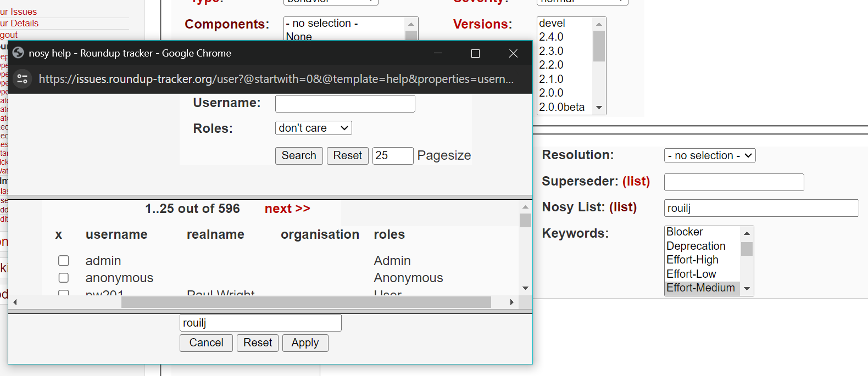Click the Keywords list scroll down arrow

747,289
